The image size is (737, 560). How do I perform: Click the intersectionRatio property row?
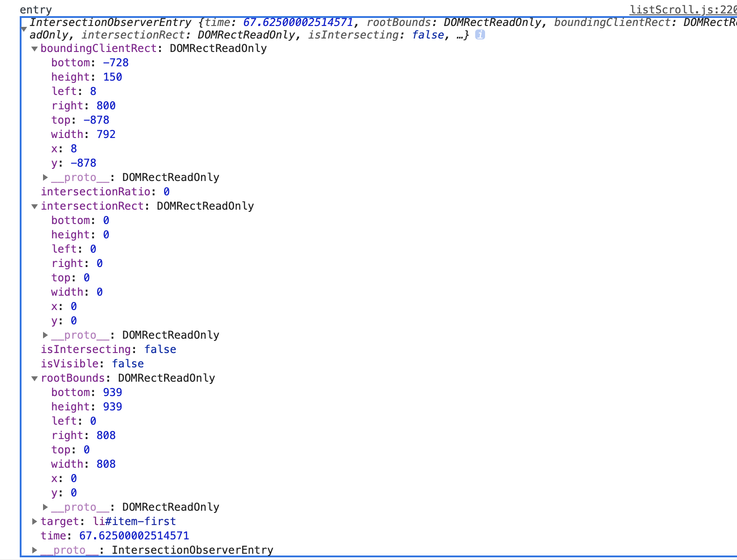coord(105,192)
